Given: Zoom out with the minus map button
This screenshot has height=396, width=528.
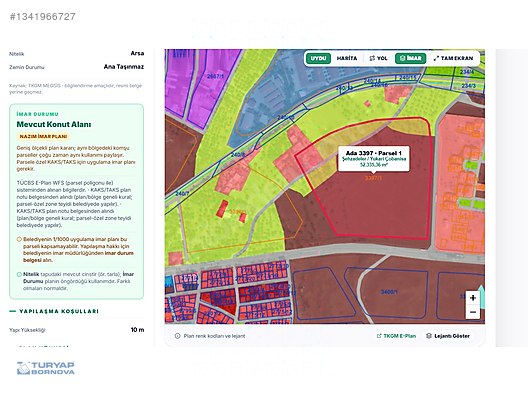Looking at the screenshot, I should point(473,312).
